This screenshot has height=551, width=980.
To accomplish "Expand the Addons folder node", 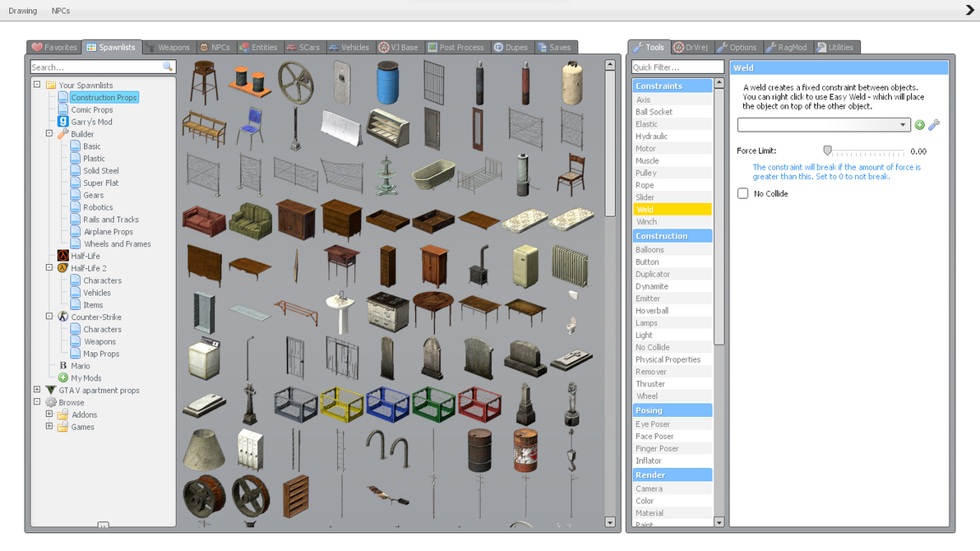I will click(x=49, y=414).
